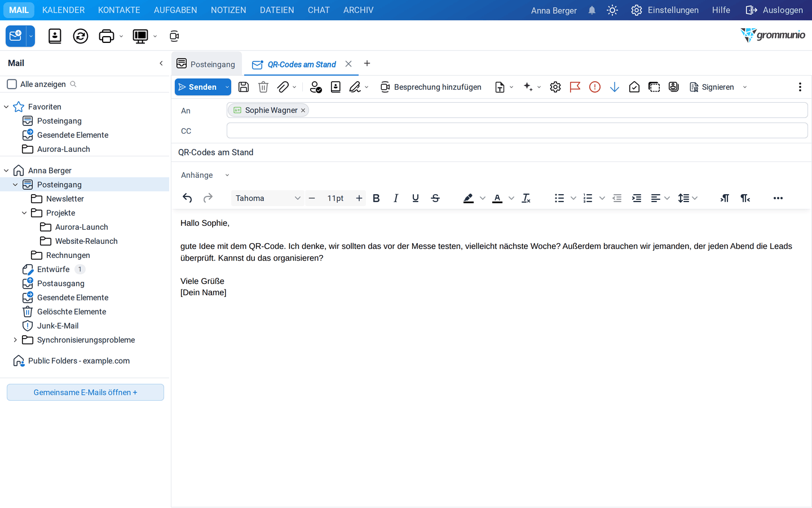Mark message as low importance arrow
This screenshot has height=508, width=812.
[x=615, y=87]
